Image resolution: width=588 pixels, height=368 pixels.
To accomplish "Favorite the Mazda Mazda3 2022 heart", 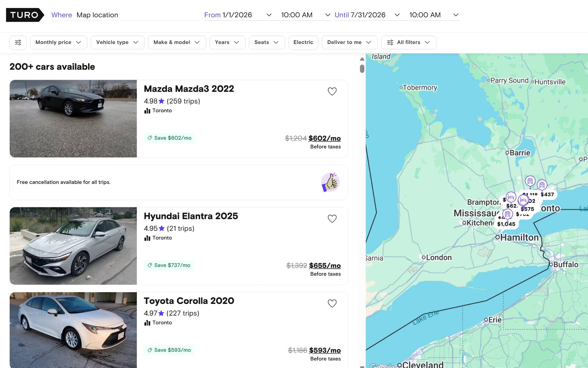I will point(332,91).
